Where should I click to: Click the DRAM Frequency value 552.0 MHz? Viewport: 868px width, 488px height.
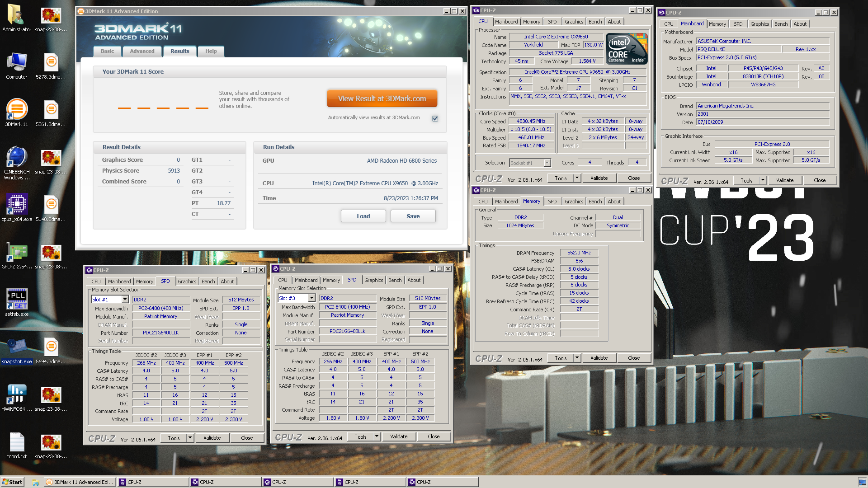coord(579,253)
